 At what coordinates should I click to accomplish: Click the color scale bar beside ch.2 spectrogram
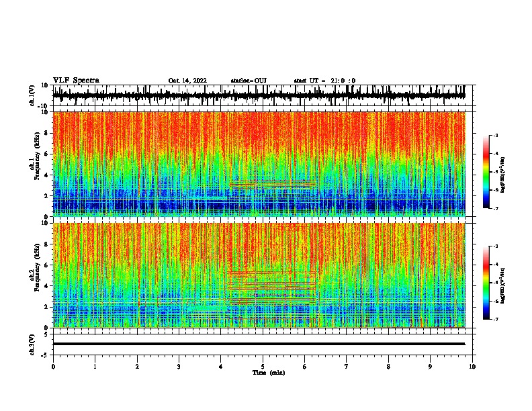[486, 283]
